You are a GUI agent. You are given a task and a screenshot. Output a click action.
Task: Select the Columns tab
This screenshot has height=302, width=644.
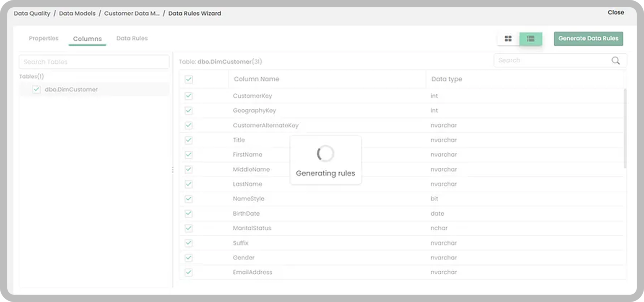pyautogui.click(x=87, y=39)
